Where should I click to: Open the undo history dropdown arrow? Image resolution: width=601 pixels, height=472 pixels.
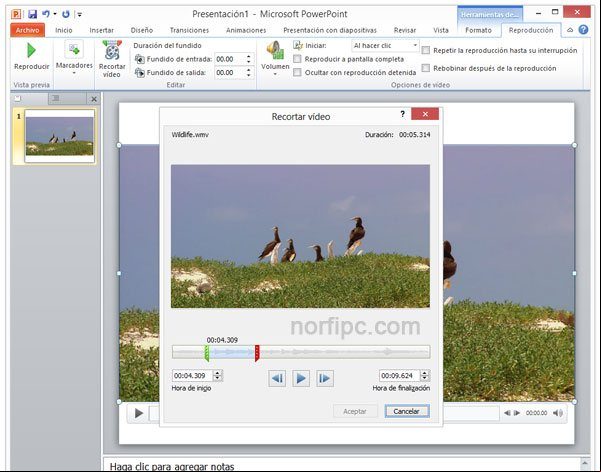click(55, 14)
